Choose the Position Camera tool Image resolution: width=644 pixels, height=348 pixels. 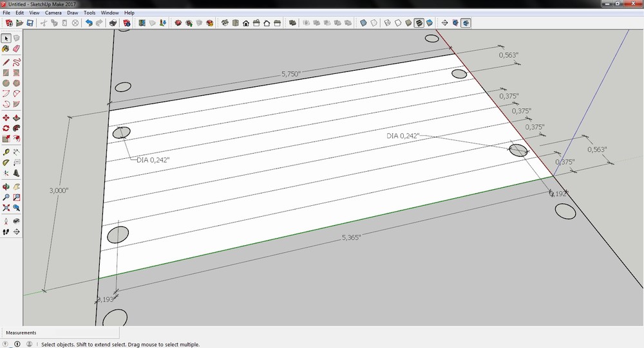coord(6,221)
